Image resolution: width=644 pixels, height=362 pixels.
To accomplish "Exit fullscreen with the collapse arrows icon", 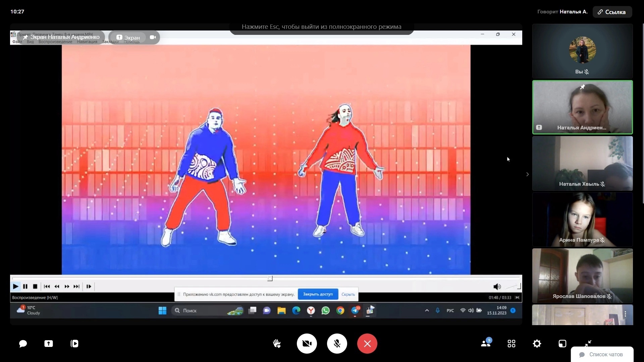I will coord(588,343).
